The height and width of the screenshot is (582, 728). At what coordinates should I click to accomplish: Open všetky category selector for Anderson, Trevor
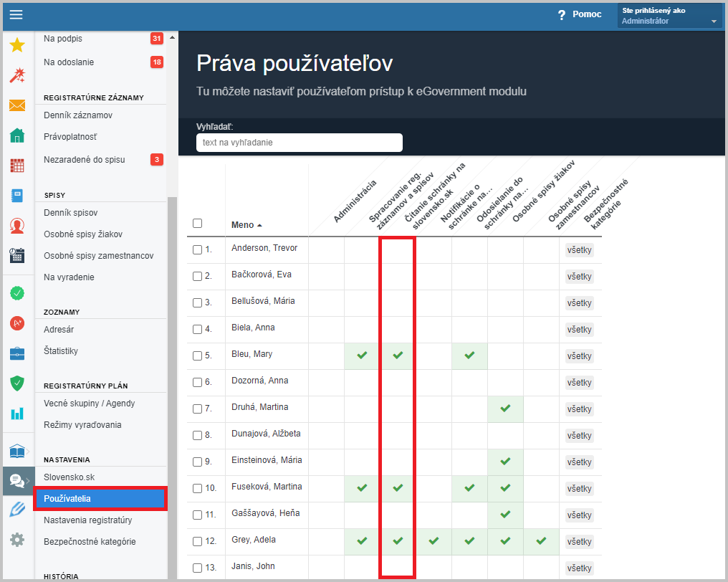pyautogui.click(x=580, y=250)
